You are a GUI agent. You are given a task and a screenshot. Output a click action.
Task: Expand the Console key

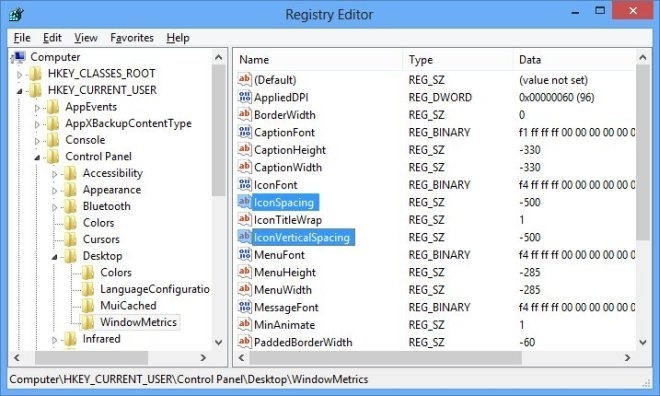coord(37,141)
